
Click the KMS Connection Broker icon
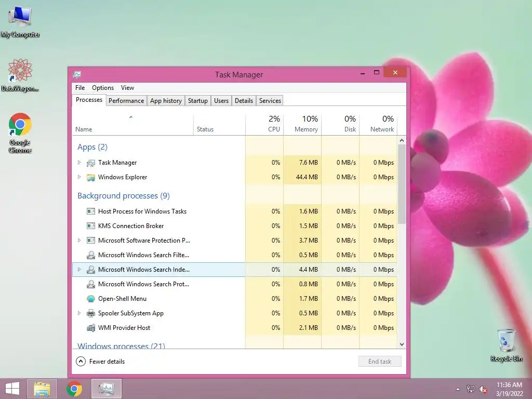90,226
